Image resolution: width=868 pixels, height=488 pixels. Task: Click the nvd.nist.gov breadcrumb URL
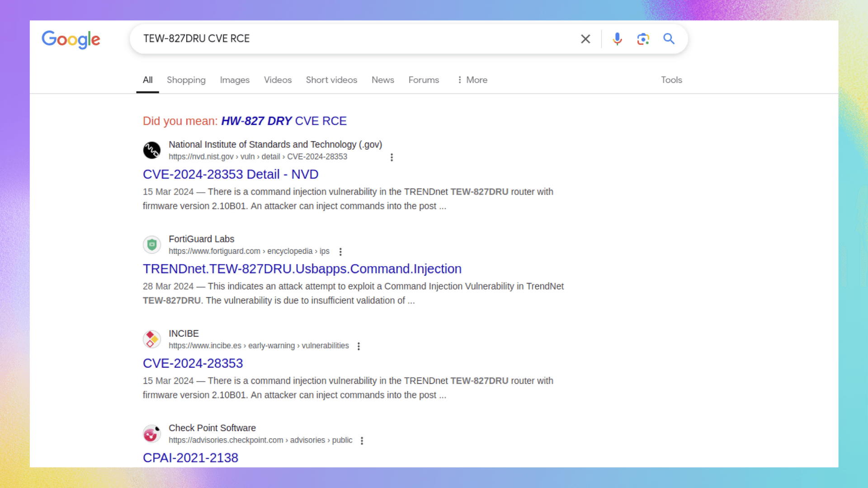pyautogui.click(x=258, y=157)
